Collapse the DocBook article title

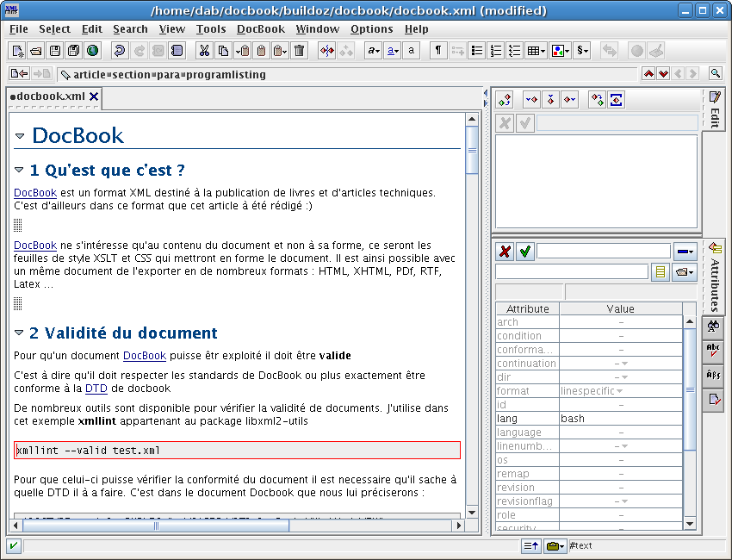(20, 136)
